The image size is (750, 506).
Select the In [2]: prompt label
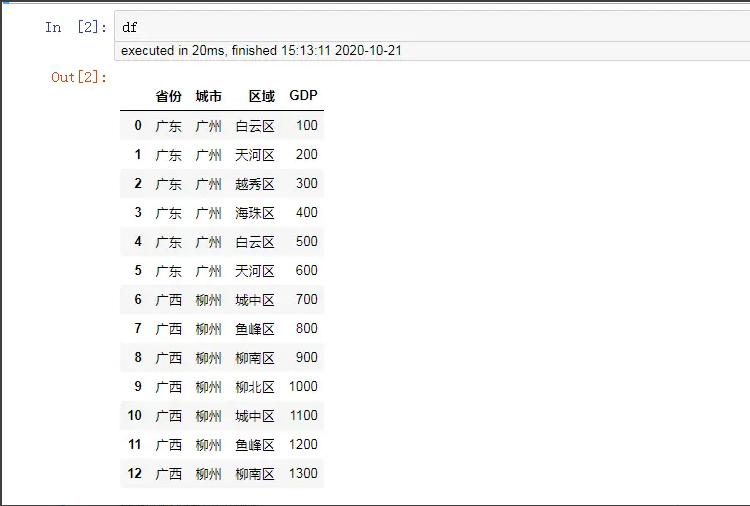coord(76,27)
